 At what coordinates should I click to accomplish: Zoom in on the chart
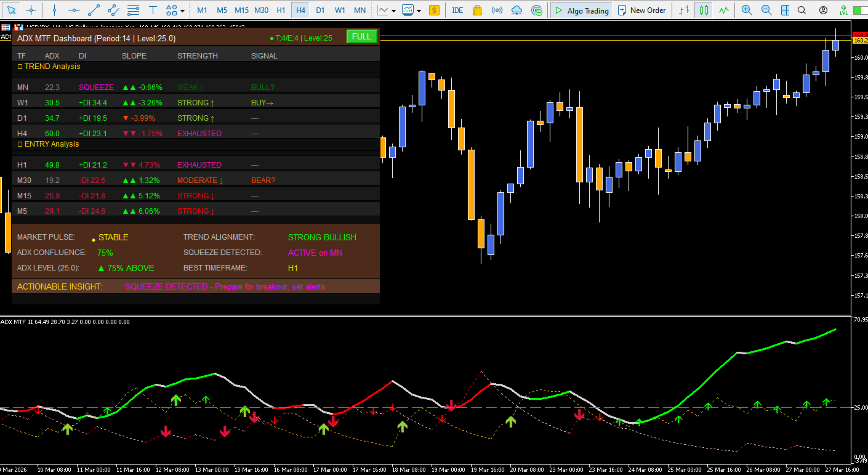pyautogui.click(x=747, y=10)
